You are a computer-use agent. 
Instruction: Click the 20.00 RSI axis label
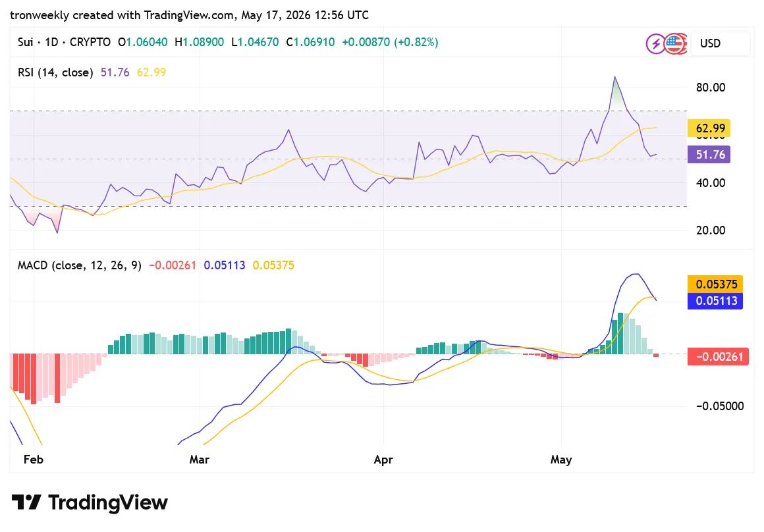[x=711, y=230]
